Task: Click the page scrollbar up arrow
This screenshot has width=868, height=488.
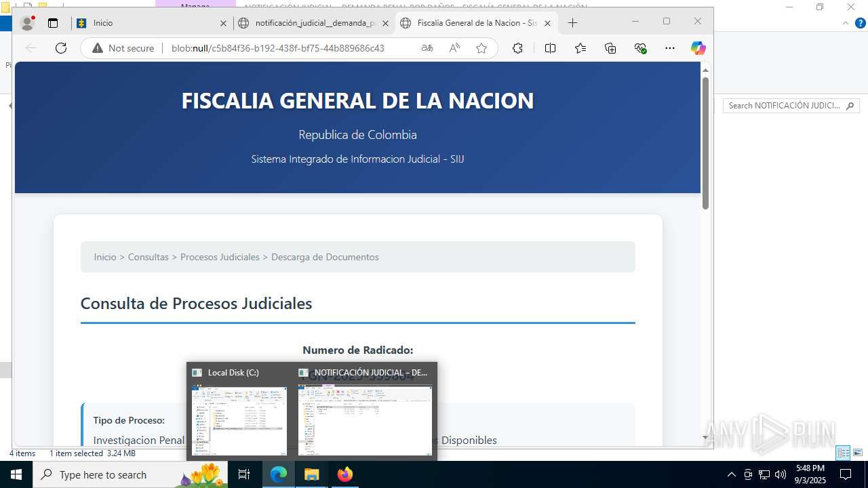Action: click(x=705, y=70)
